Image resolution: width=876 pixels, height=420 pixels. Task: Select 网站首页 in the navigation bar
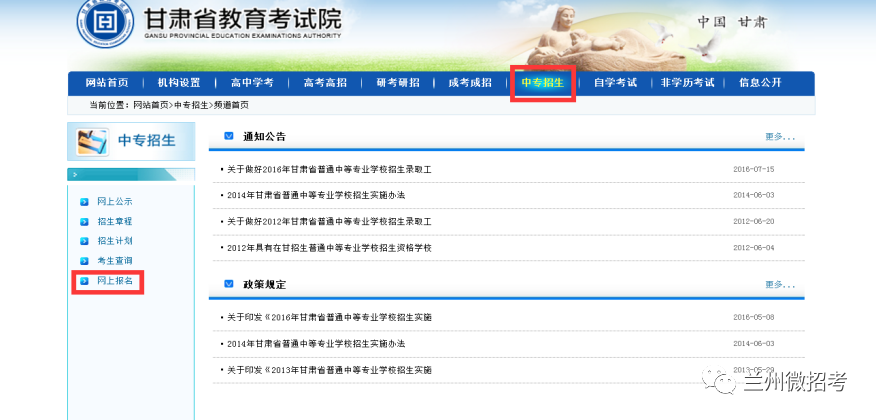(x=106, y=83)
